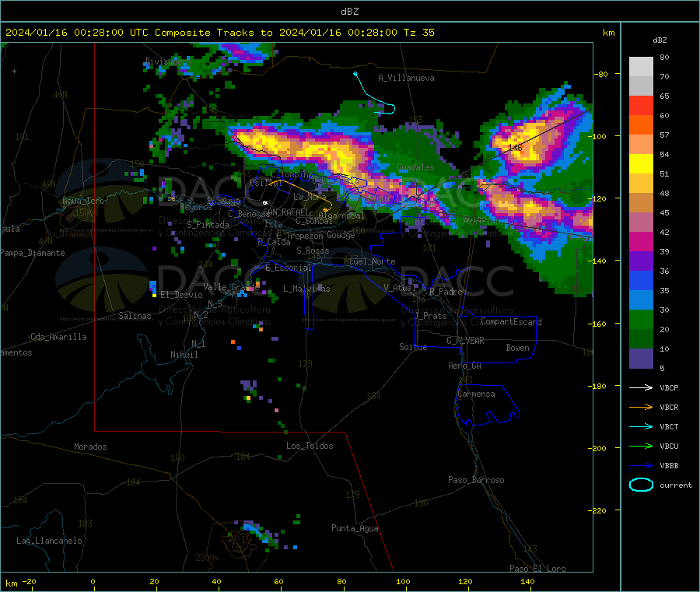Click the CompantEscard label

[x=511, y=321]
